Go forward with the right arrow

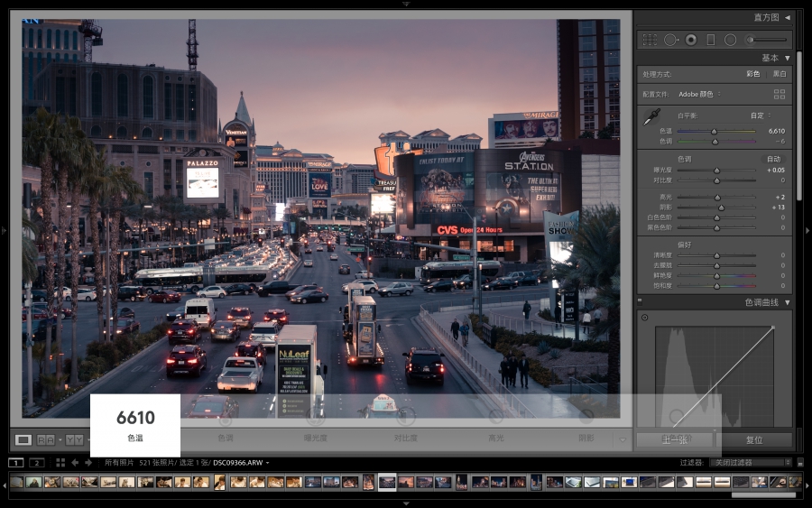pyautogui.click(x=88, y=462)
